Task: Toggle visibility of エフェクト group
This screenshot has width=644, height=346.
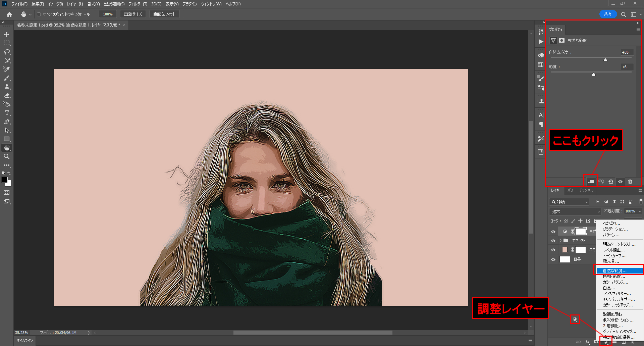Action: 553,241
